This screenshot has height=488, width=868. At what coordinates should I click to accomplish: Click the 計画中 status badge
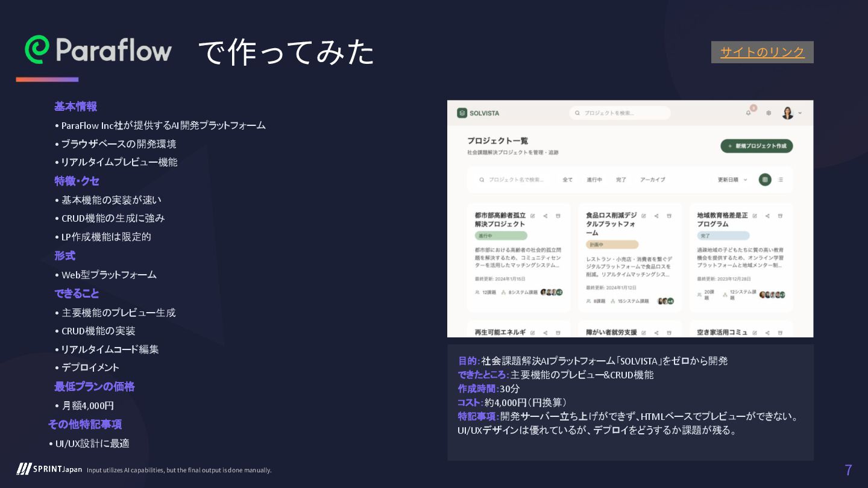pyautogui.click(x=612, y=245)
